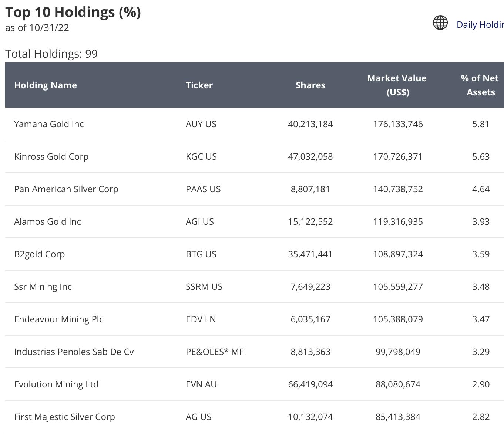Click ticker PAAS US
The height and width of the screenshot is (434, 504).
pyautogui.click(x=203, y=189)
